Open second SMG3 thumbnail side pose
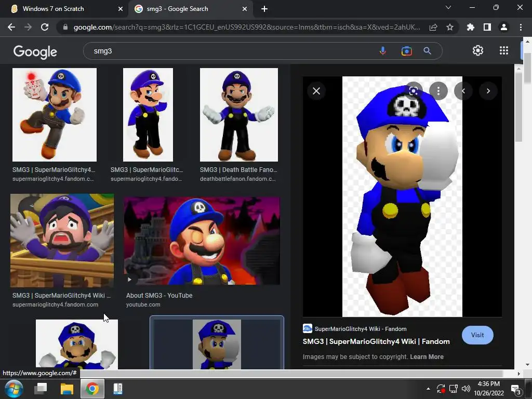 (148, 115)
